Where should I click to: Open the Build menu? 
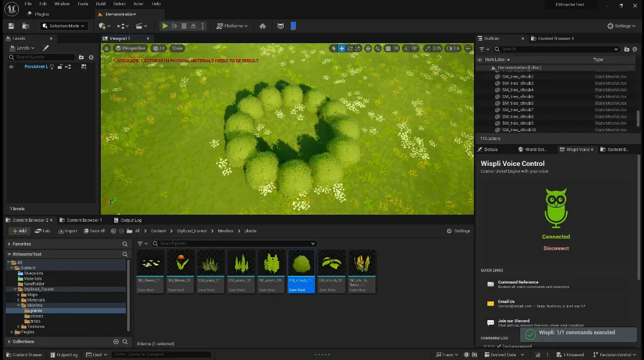coord(100,4)
